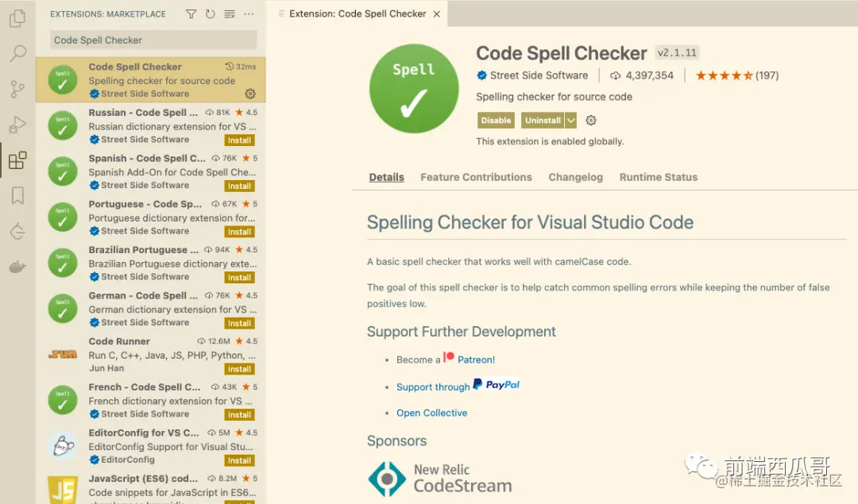Close the Extension: Code Spell Checker tab
Viewport: 858px width, 504px height.
437,14
